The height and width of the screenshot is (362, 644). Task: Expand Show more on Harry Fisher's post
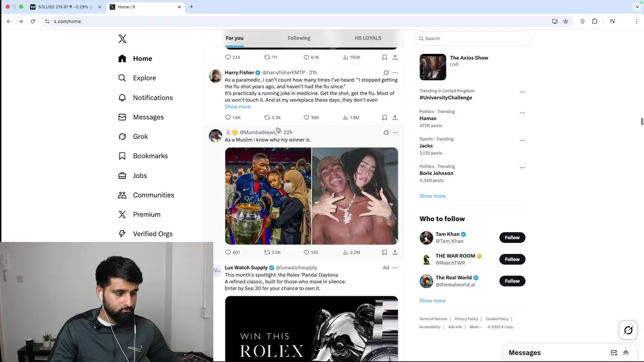[237, 107]
